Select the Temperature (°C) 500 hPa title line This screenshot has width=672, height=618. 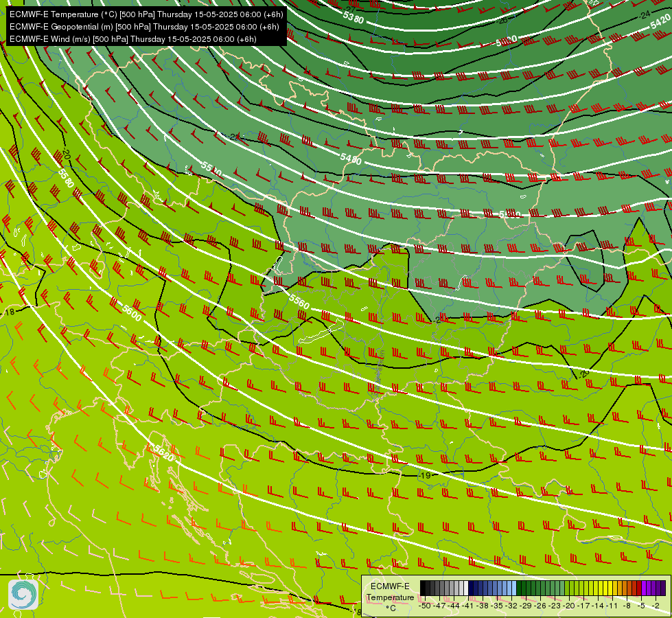(146, 14)
